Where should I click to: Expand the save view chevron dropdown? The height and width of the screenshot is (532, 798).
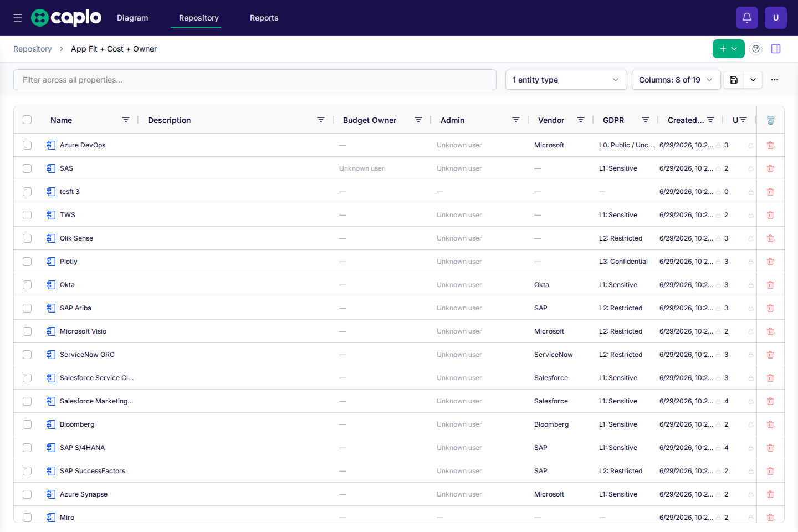pyautogui.click(x=753, y=80)
